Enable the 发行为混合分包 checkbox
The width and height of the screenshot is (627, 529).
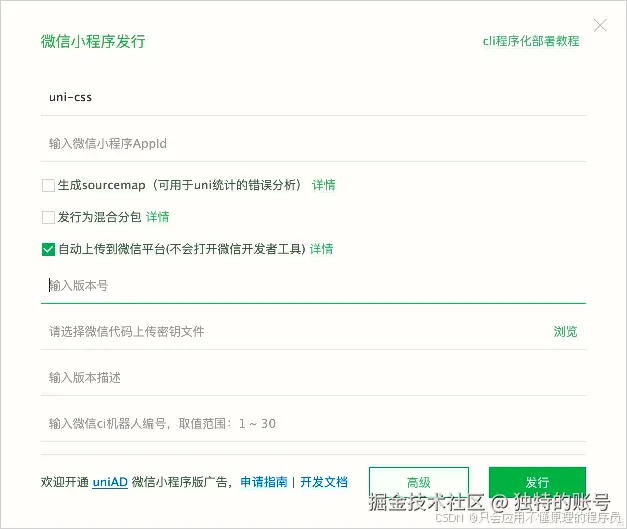tap(48, 217)
